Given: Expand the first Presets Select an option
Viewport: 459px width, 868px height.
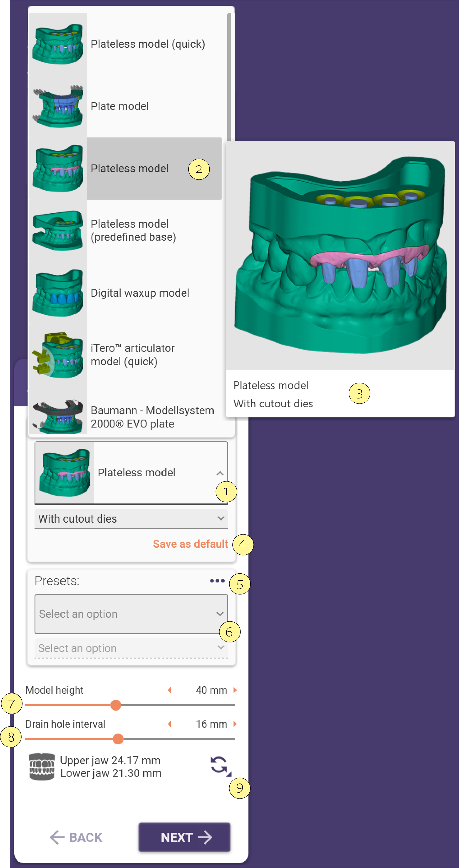Looking at the screenshot, I should point(131,614).
